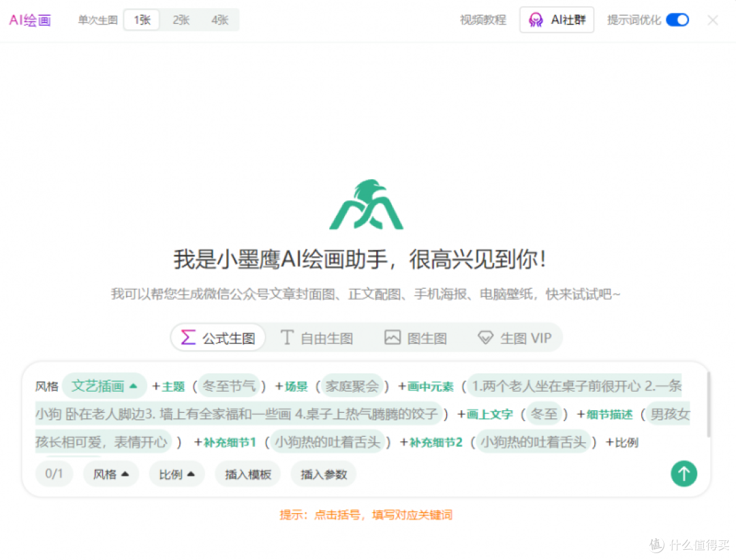The height and width of the screenshot is (560, 736).
Task: Click the 插入模板 button
Action: click(x=248, y=474)
